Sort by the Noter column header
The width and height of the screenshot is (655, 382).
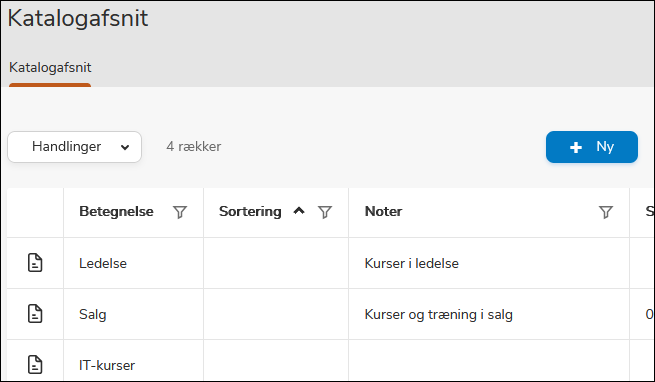click(383, 211)
